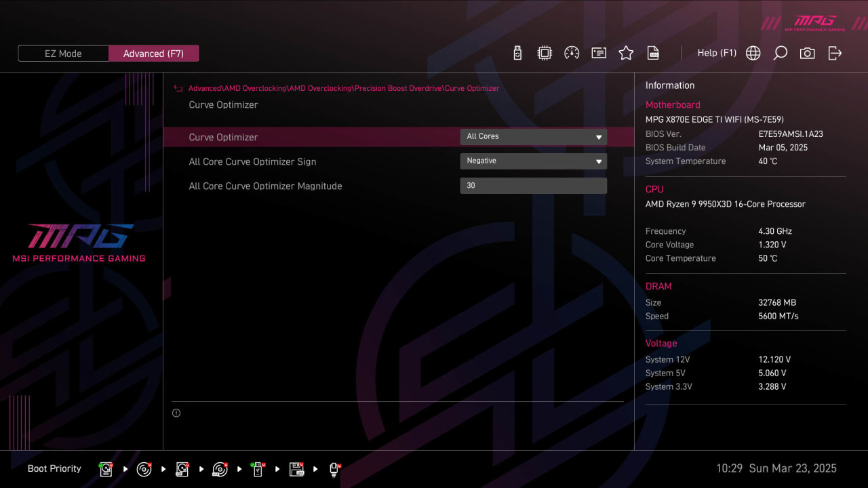Click 'AMD Ryzen 9 9950X3D 16-Core Processor' text
Image resolution: width=868 pixels, height=488 pixels.
click(x=726, y=204)
